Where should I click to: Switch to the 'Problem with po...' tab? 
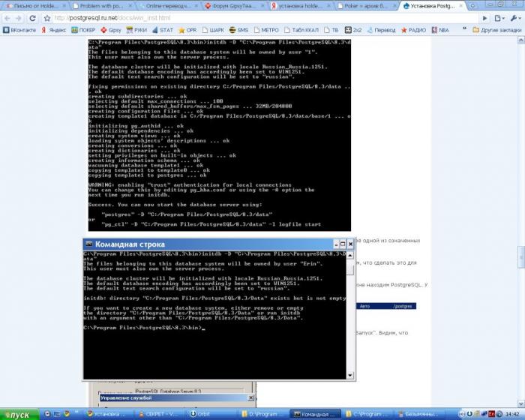101,6
